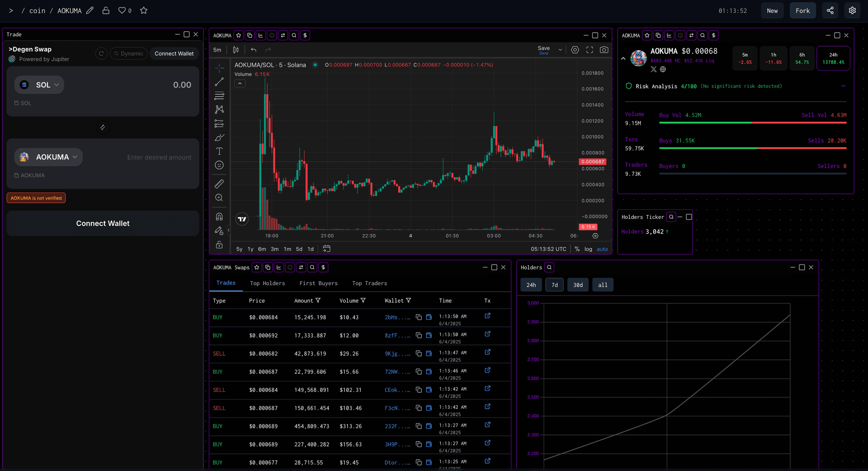The image size is (868, 471).
Task: Lock all drawings with the padlock tool
Action: click(219, 245)
